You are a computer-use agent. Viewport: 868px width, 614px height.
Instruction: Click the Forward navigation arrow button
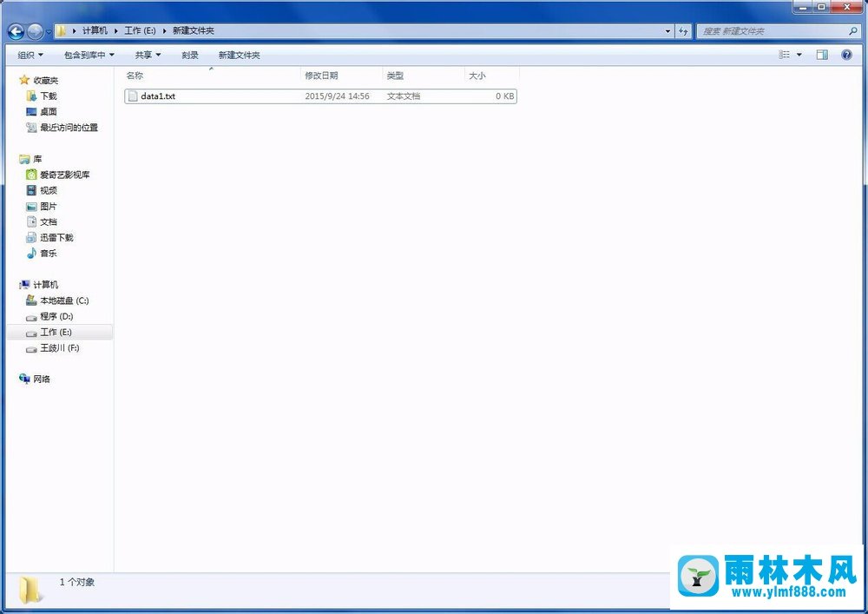tap(35, 31)
